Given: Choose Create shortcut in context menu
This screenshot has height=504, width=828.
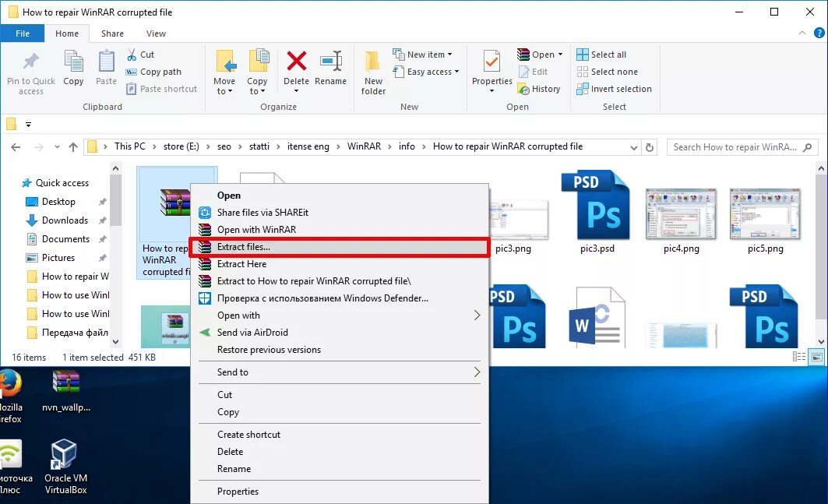Looking at the screenshot, I should tap(339, 434).
